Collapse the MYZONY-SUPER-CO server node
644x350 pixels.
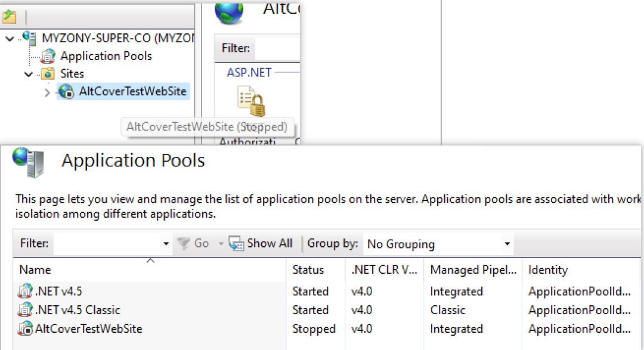point(10,39)
